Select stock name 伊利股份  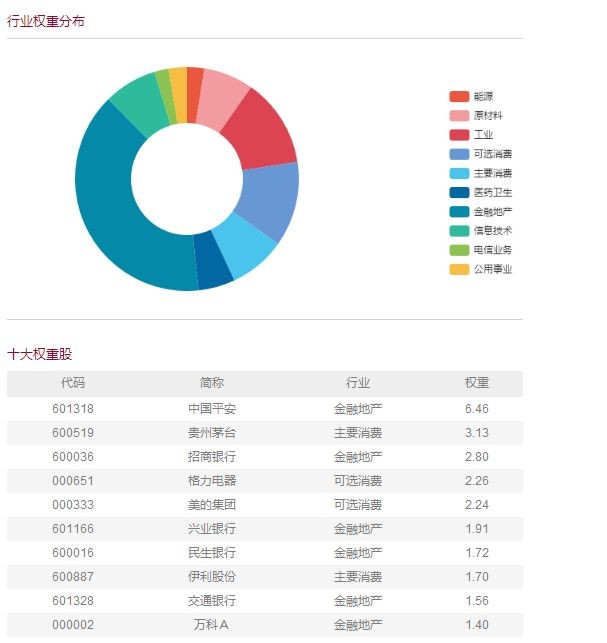(212, 577)
